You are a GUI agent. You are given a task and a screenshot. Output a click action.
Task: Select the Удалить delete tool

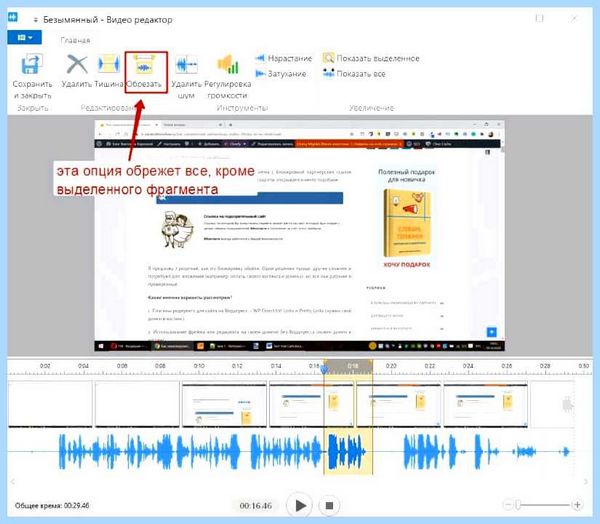click(x=77, y=71)
